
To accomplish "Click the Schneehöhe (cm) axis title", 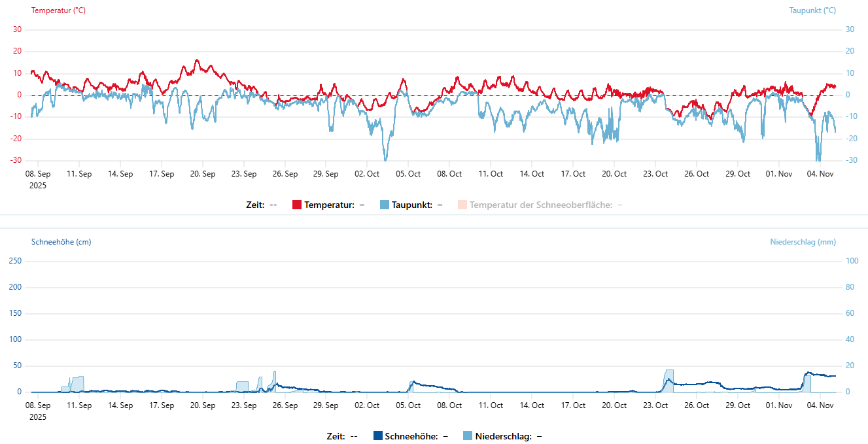I will 61,242.
